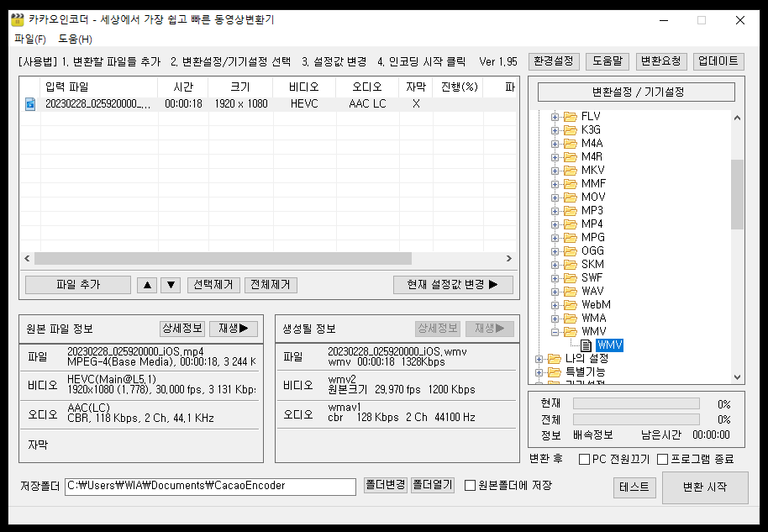Click the FLV folder icon

[570, 117]
